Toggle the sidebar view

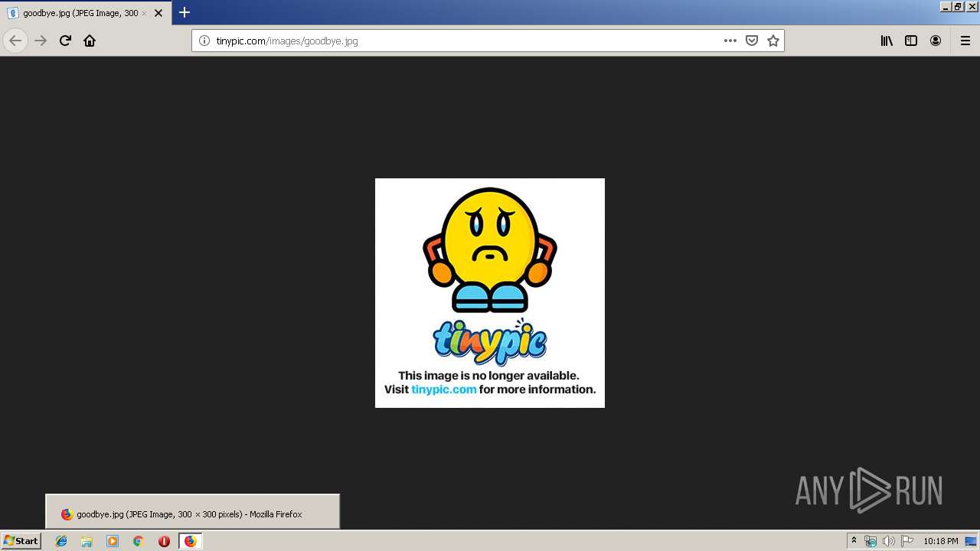[x=911, y=41]
